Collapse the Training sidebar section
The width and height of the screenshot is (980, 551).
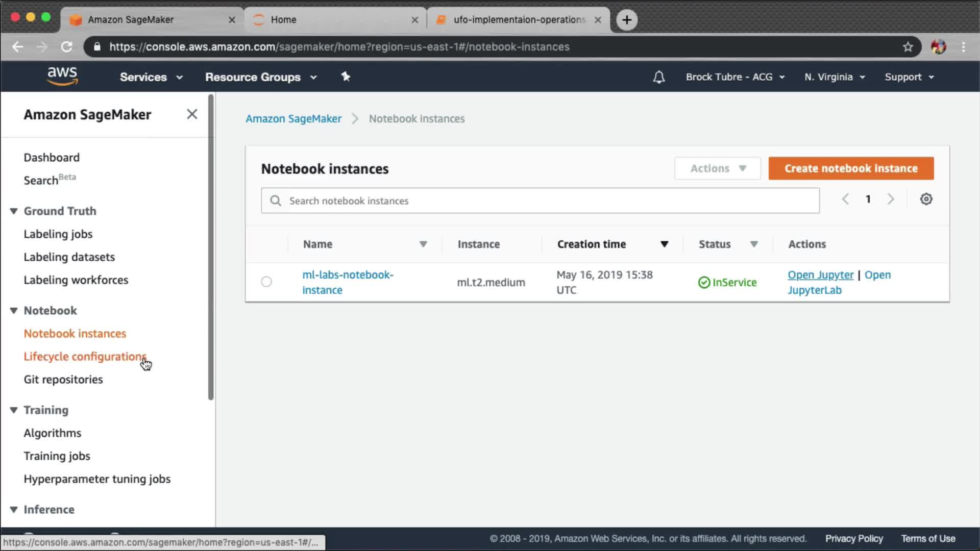14,410
